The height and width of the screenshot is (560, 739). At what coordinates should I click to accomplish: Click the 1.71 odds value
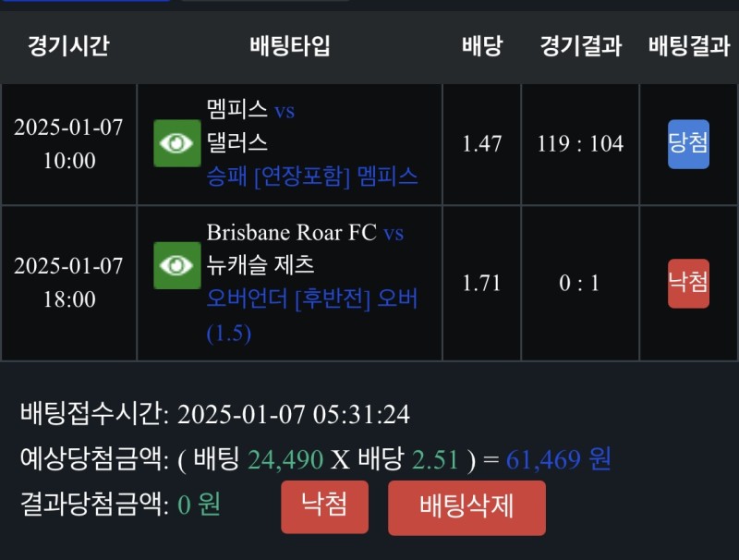pyautogui.click(x=481, y=283)
